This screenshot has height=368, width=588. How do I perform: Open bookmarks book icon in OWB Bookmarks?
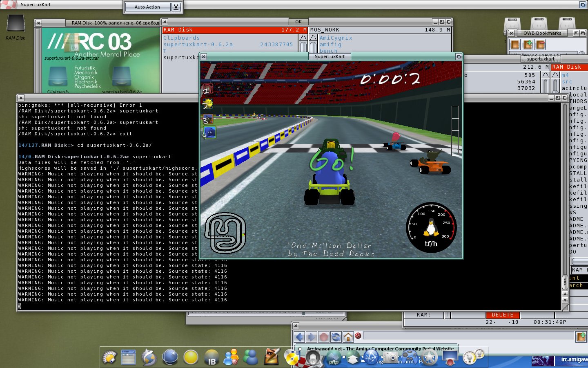(515, 44)
